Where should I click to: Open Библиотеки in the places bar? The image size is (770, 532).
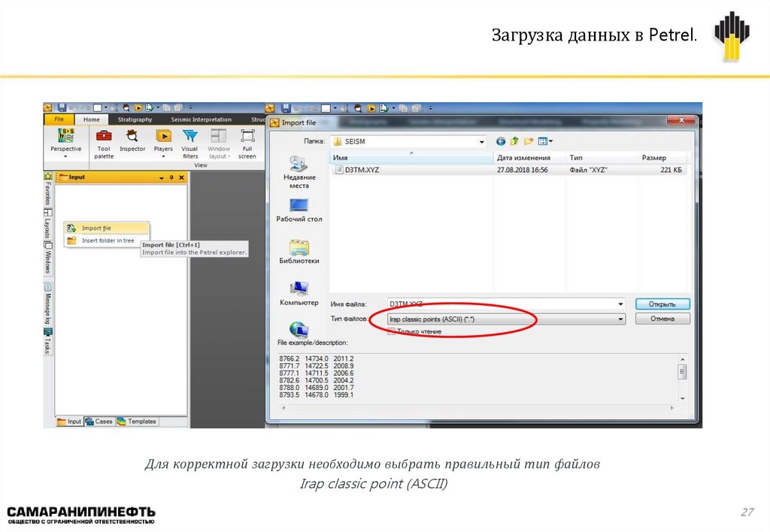click(x=299, y=252)
